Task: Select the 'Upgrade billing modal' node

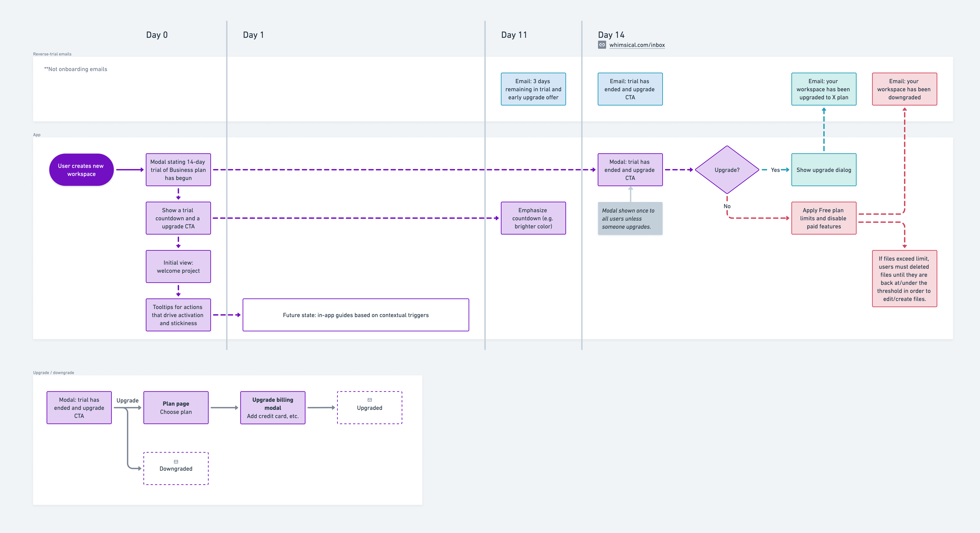Action: pos(273,407)
